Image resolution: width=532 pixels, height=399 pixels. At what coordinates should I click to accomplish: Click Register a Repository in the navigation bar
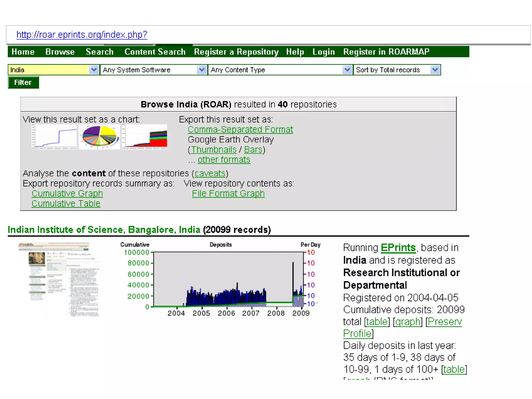tap(236, 52)
